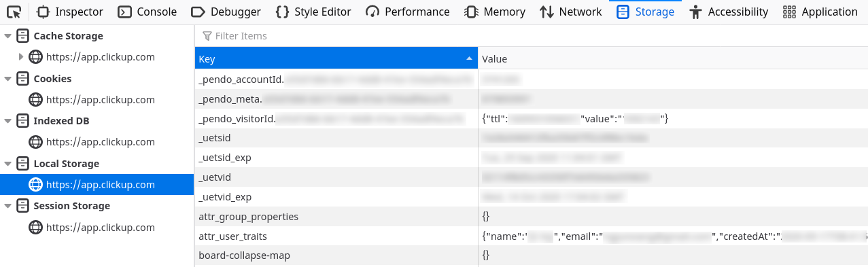Viewport: 868px width, 267px height.
Task: Collapse the Cache Storage tree node
Action: point(7,36)
